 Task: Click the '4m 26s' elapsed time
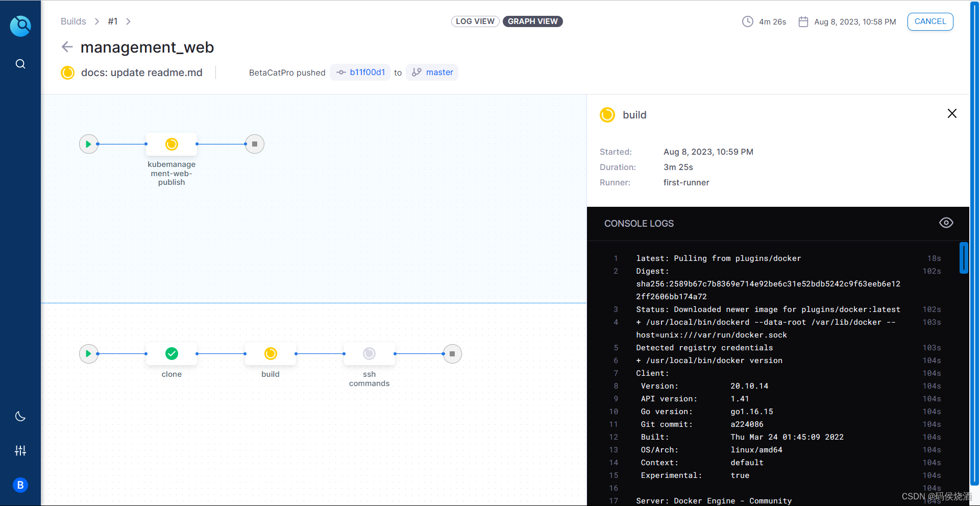(x=772, y=21)
